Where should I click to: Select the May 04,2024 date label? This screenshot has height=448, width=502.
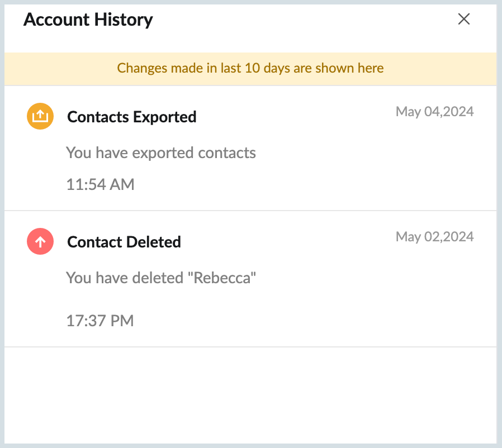(434, 112)
